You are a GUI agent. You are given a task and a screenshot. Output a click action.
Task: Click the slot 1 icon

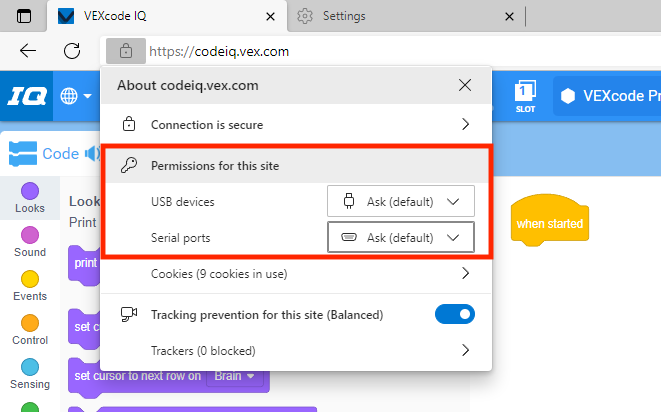[x=526, y=96]
